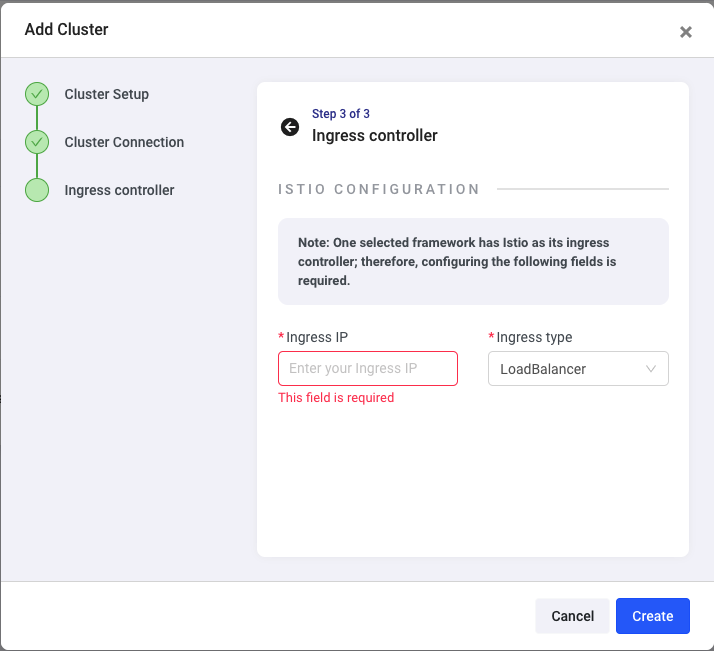Focus the Ingress IP input field
The image size is (714, 651).
tap(368, 368)
